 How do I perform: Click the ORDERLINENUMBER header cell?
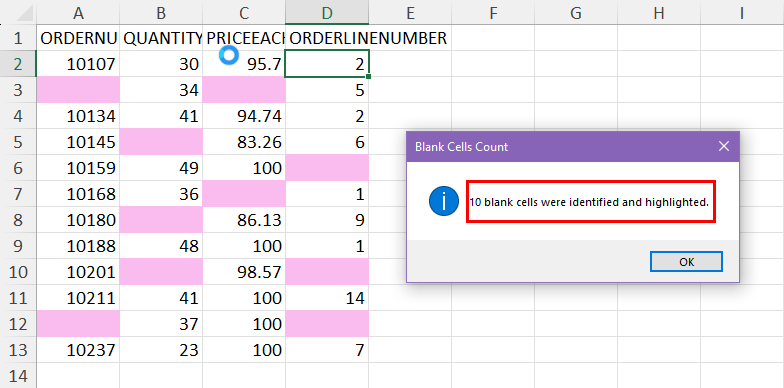coord(327,38)
